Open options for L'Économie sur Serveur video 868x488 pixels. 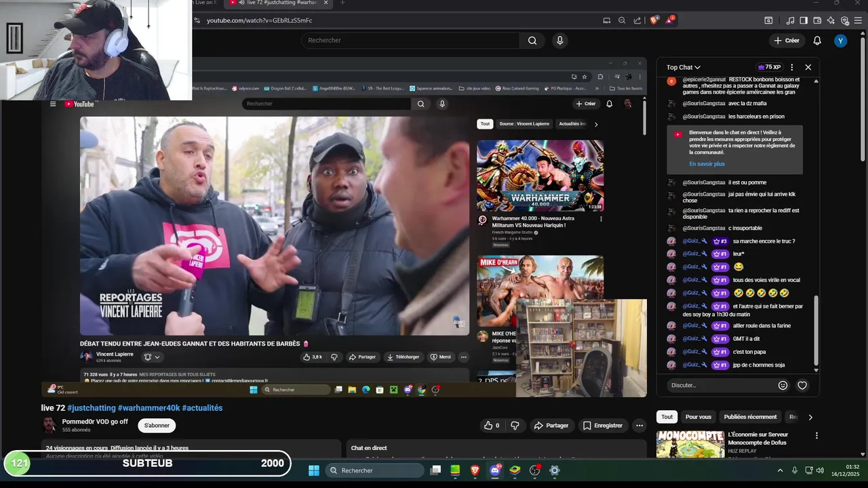point(816,436)
